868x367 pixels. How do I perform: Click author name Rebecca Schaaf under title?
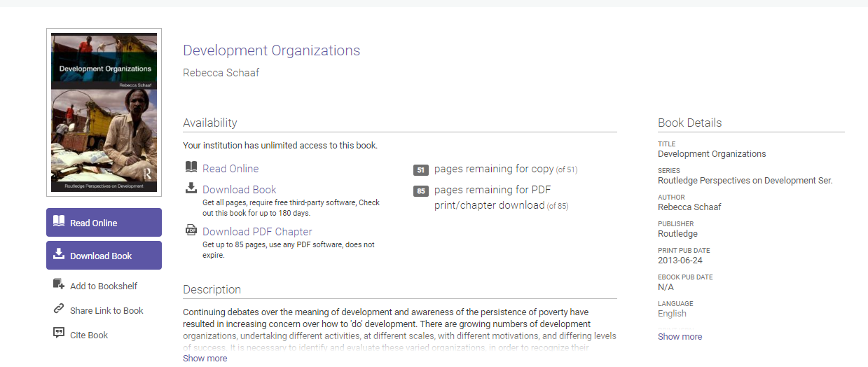pos(221,73)
